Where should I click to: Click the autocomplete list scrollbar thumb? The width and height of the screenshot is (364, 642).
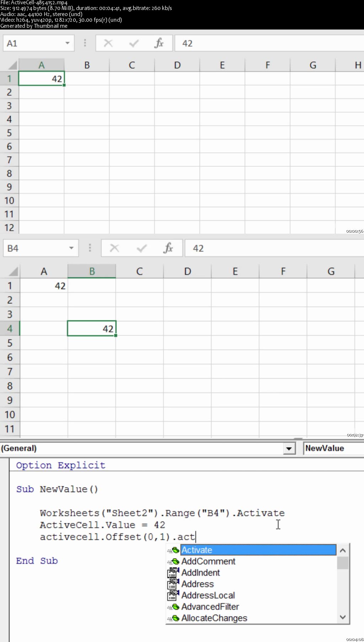343,563
